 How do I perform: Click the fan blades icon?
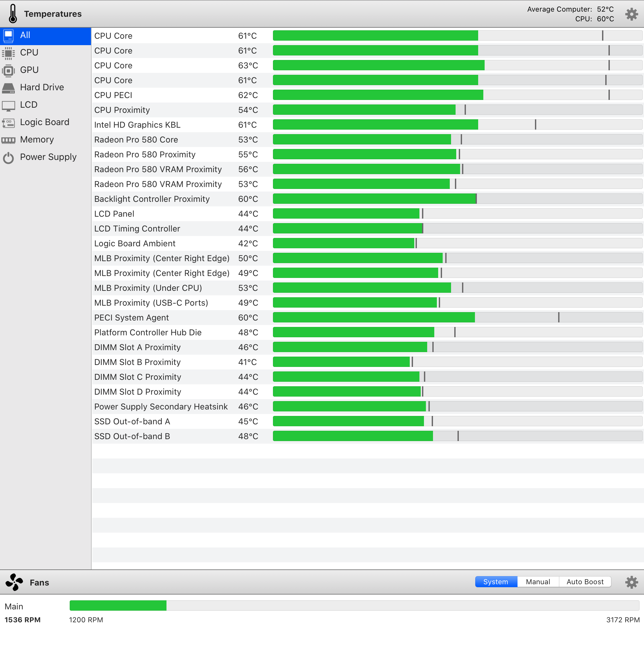14,582
